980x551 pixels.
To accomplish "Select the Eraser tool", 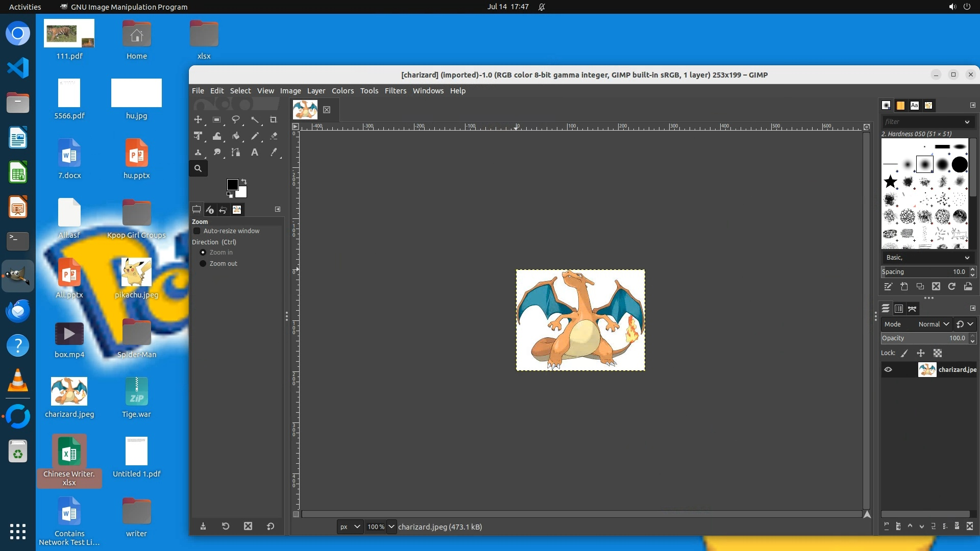I will pos(274,136).
